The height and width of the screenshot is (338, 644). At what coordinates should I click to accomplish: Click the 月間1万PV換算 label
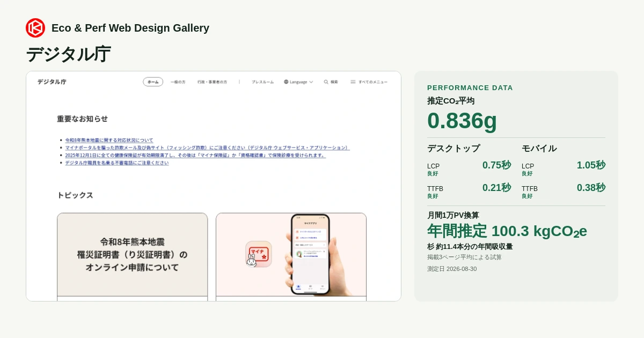coord(453,215)
